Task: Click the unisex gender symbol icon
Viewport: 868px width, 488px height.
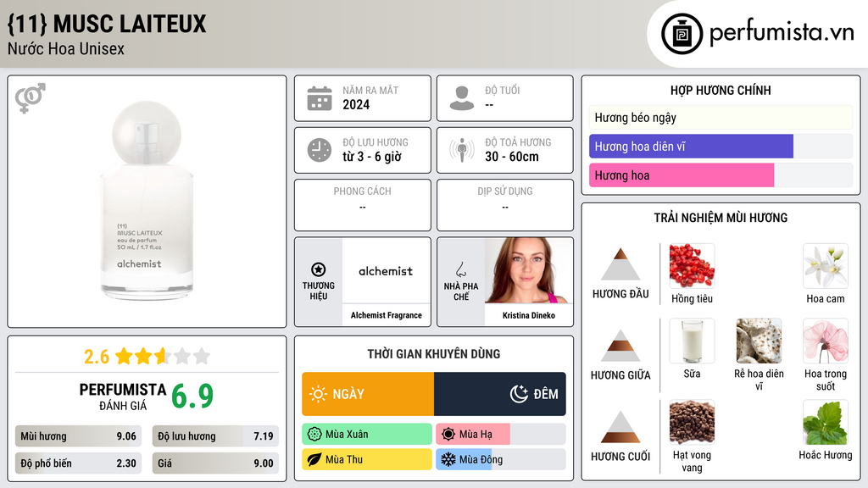Action: click(x=31, y=98)
